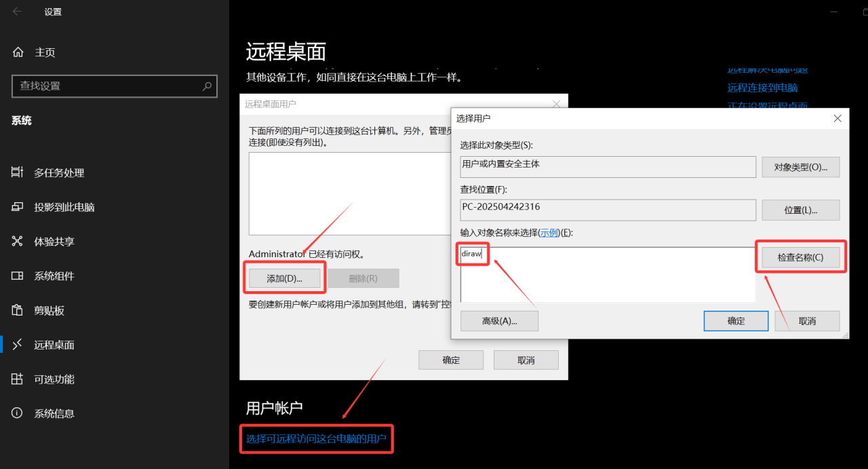868x469 pixels.
Task: Click the 示例 link in object name label
Action: [x=549, y=233]
